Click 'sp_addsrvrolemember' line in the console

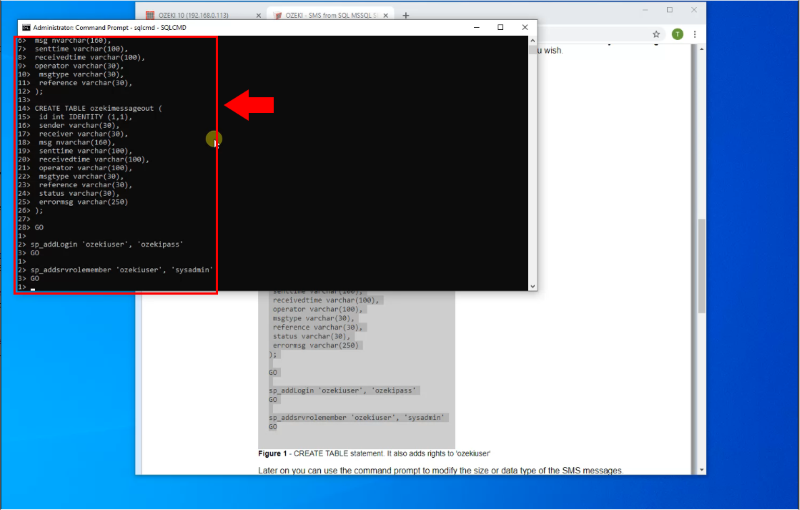point(121,270)
